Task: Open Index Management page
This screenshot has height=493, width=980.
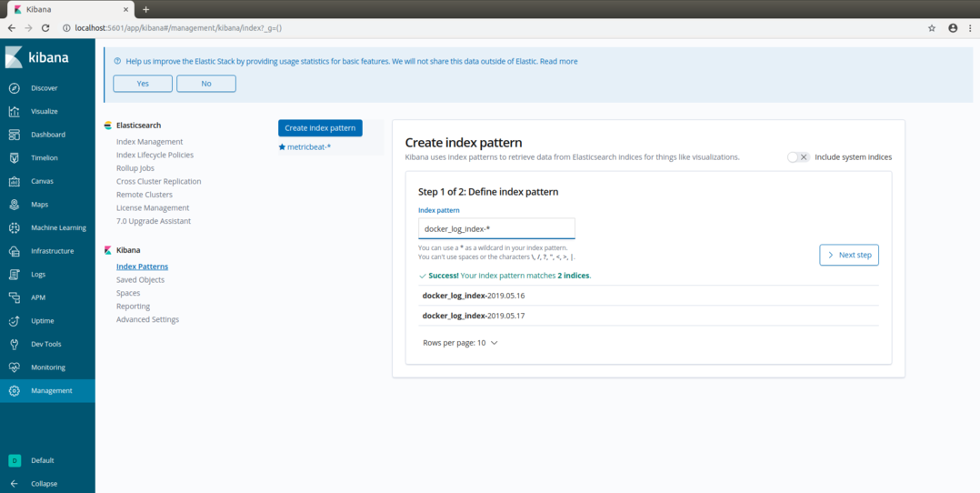Action: tap(149, 142)
